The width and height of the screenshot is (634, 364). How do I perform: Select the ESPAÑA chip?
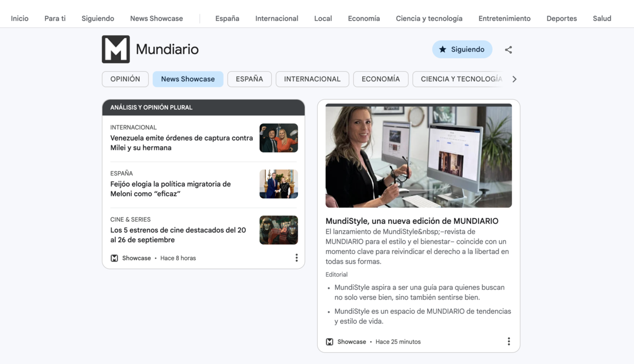250,79
